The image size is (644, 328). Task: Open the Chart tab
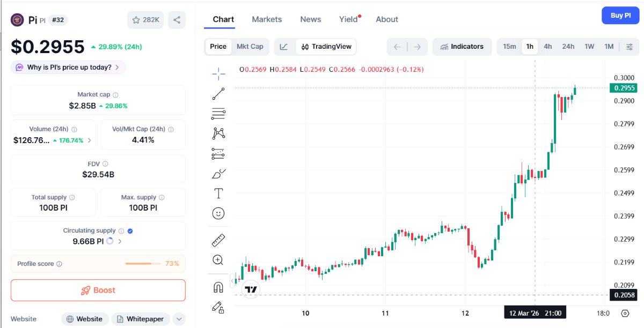pyautogui.click(x=223, y=19)
